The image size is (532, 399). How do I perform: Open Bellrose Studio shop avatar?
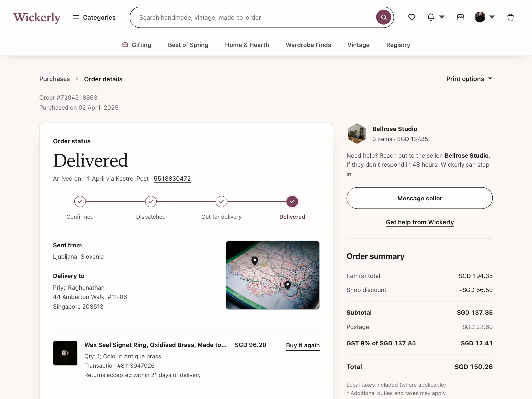(357, 134)
